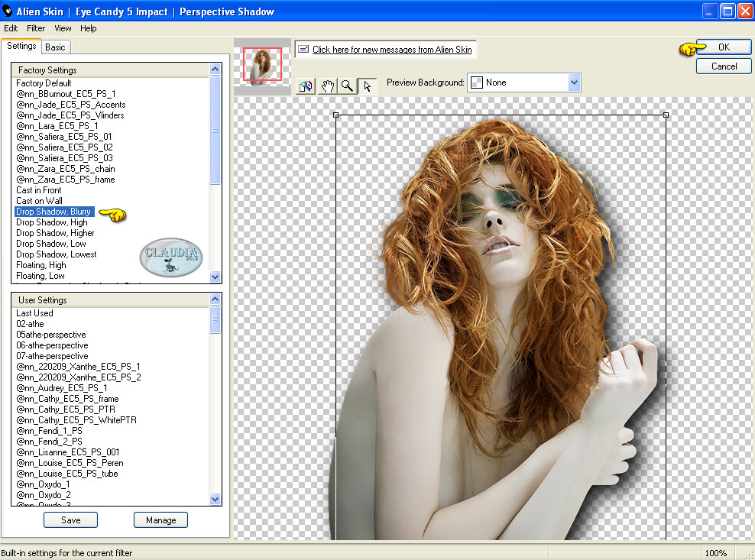The image size is (755, 560).
Task: Select 07-athe-perspective user setting
Action: pos(52,356)
